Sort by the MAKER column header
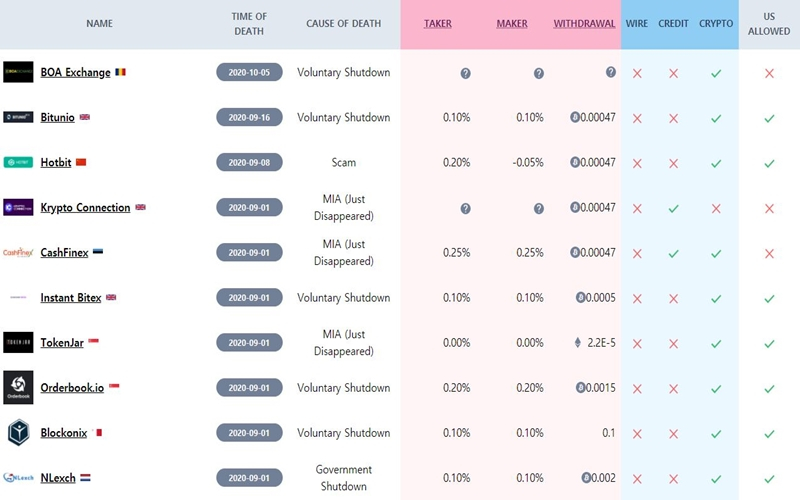The image size is (800, 500). tap(512, 24)
